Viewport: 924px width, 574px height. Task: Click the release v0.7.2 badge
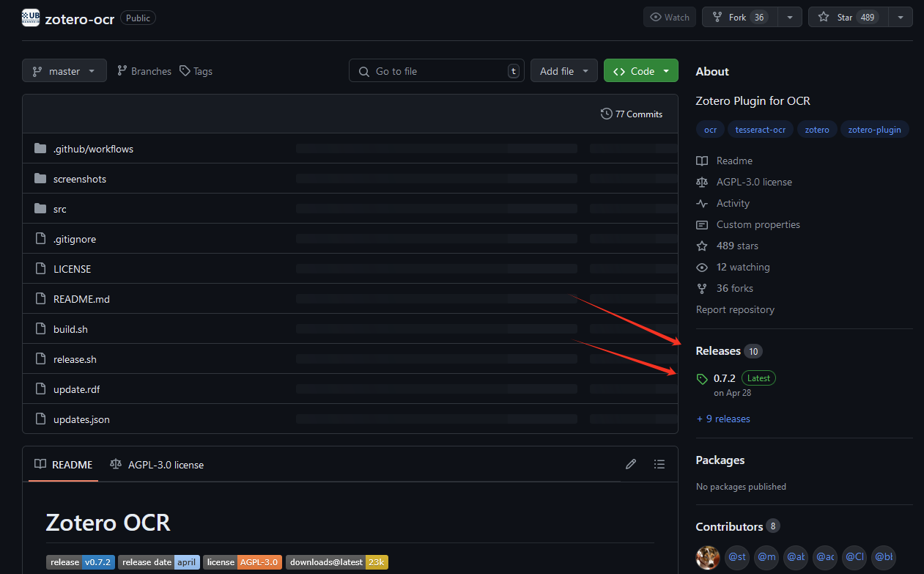[81, 562]
